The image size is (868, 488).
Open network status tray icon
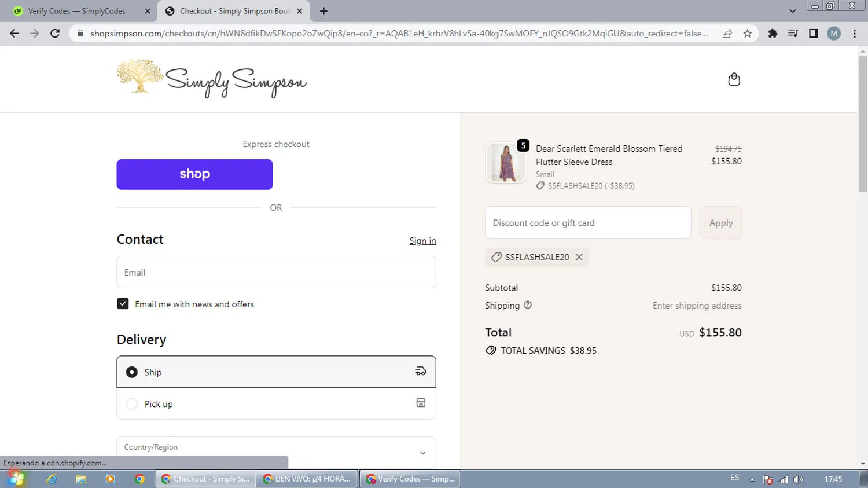(783, 479)
